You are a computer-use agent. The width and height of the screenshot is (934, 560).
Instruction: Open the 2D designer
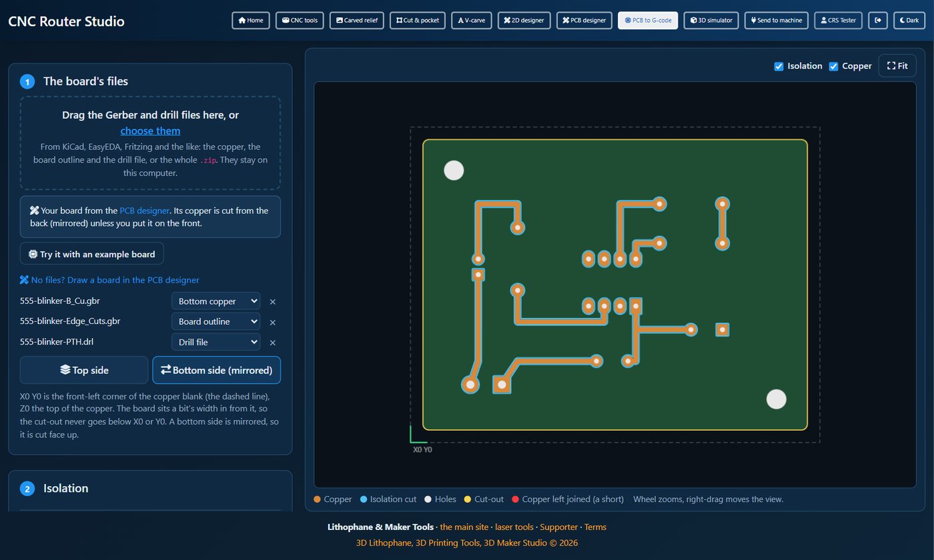(524, 20)
